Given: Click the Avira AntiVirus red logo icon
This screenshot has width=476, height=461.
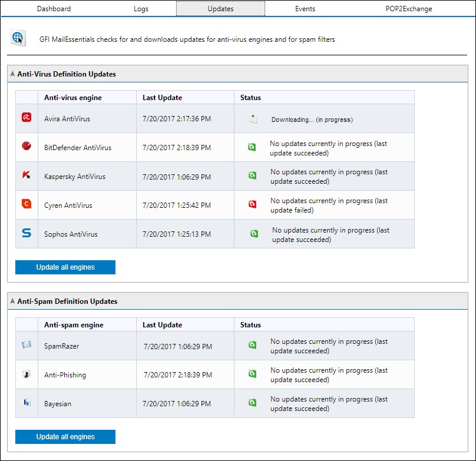Looking at the screenshot, I should (27, 117).
